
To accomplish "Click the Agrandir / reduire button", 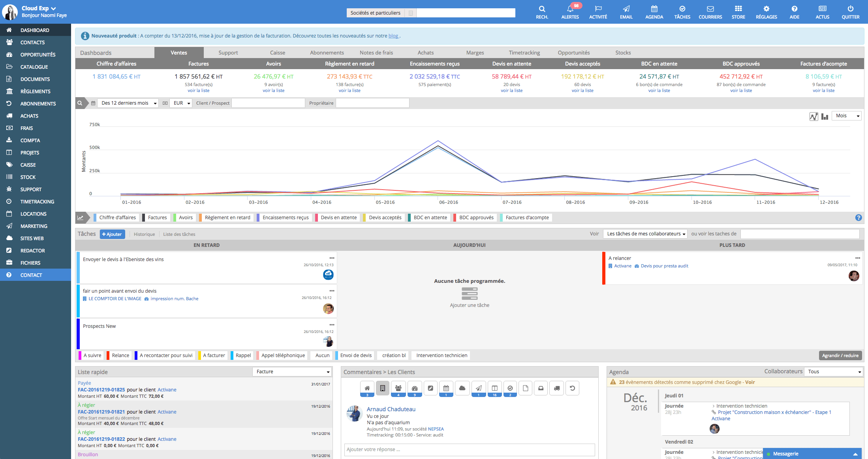I will 840,356.
